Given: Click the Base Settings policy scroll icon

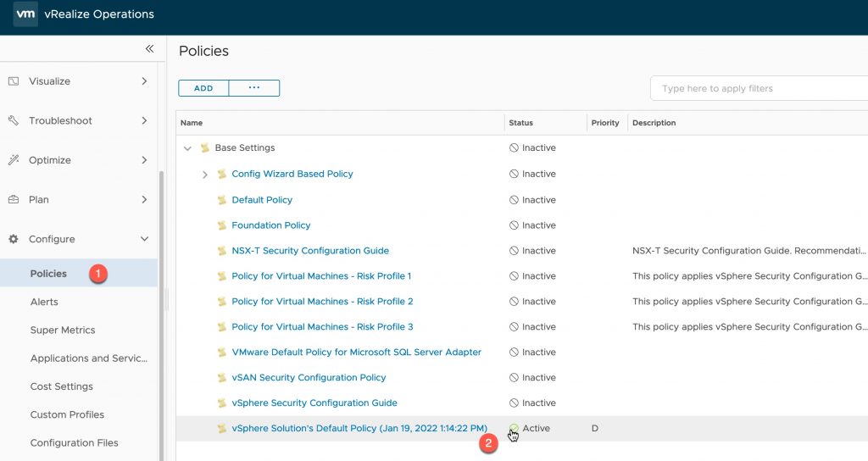Looking at the screenshot, I should click(205, 147).
